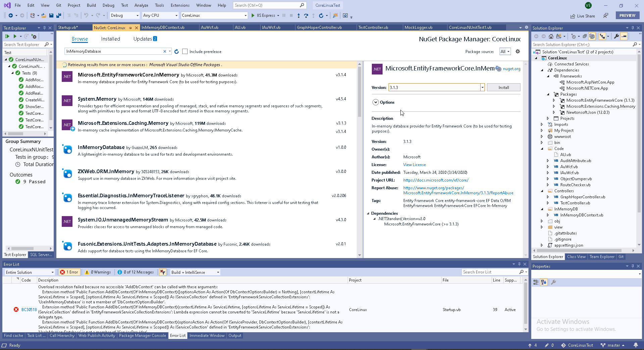This screenshot has height=350, width=644.
Task: Toggle the 1 Error filter button
Action: (x=69, y=272)
